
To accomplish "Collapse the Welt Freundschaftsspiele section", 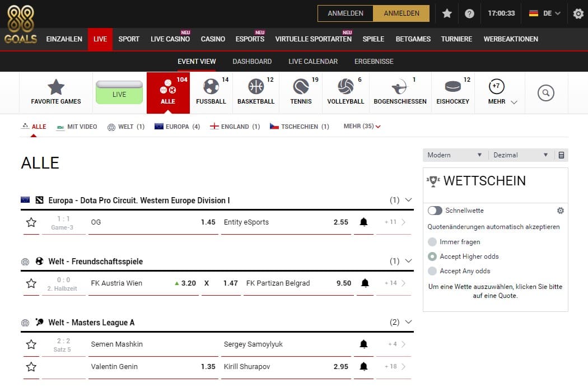I will click(409, 261).
